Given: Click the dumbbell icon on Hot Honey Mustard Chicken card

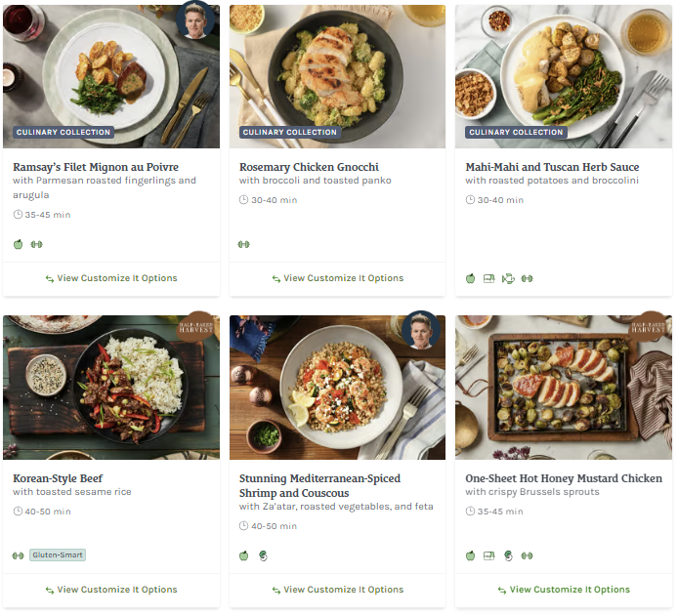Looking at the screenshot, I should click(528, 555).
